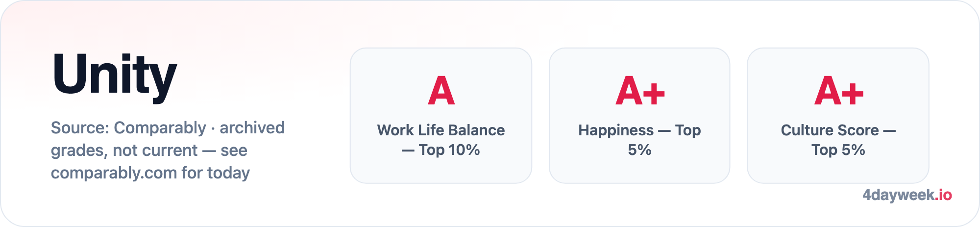Click the Culture Score — Top 5% label
This screenshot has width=980, height=227.
[x=838, y=140]
